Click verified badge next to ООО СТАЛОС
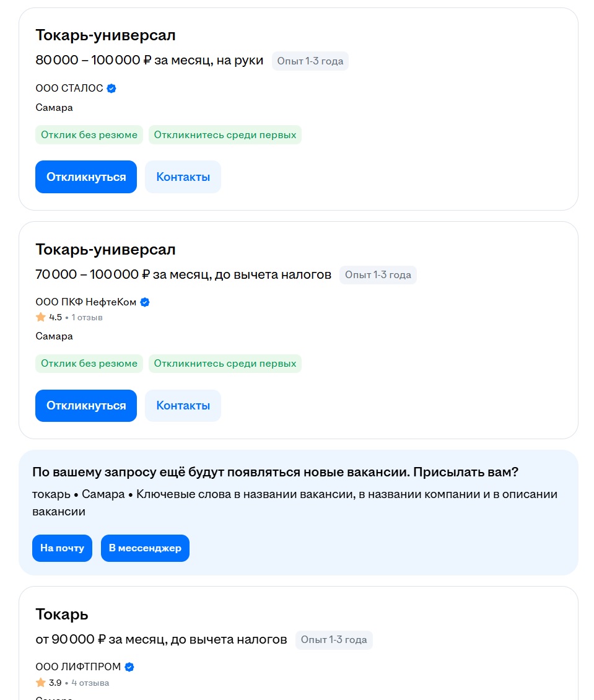The width and height of the screenshot is (594, 700). (111, 89)
